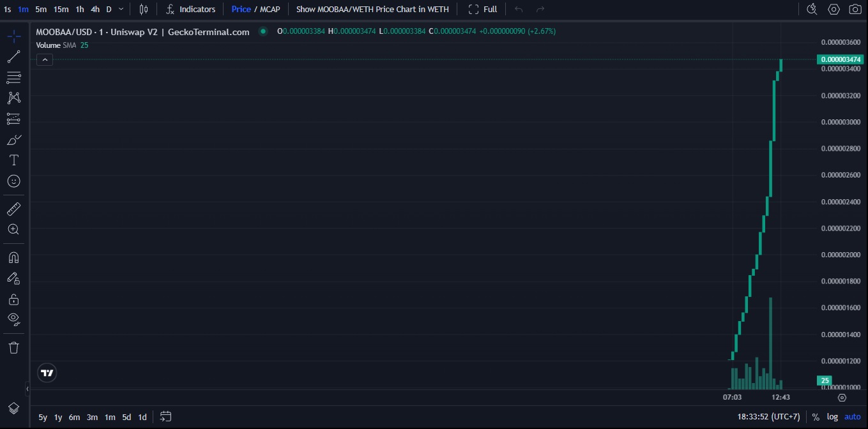Redo the last chart action
The width and height of the screenshot is (868, 429).
click(540, 9)
